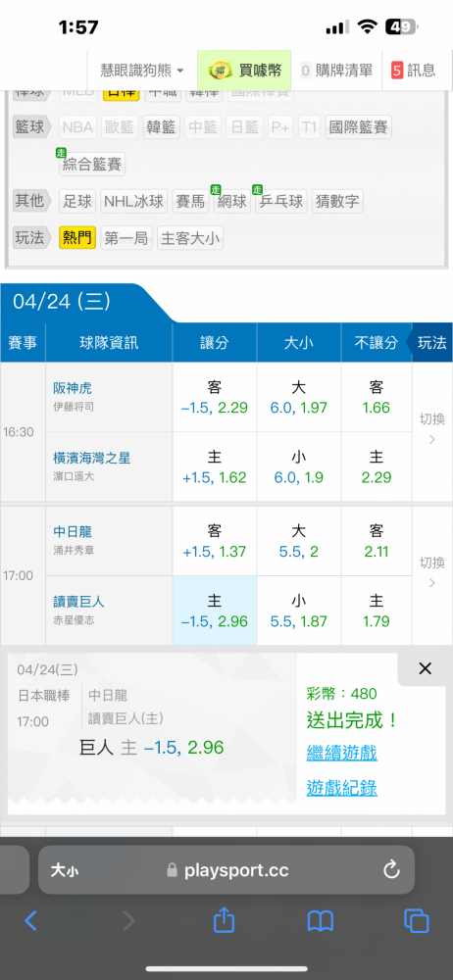Select the 第一局 play type filter
This screenshot has width=453, height=980.
[x=126, y=237]
